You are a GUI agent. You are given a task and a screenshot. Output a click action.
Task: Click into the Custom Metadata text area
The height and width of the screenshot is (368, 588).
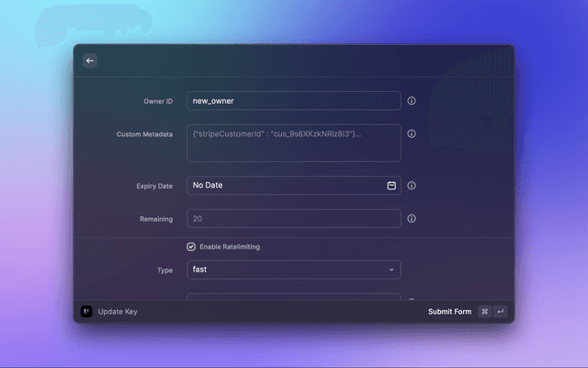coord(293,143)
